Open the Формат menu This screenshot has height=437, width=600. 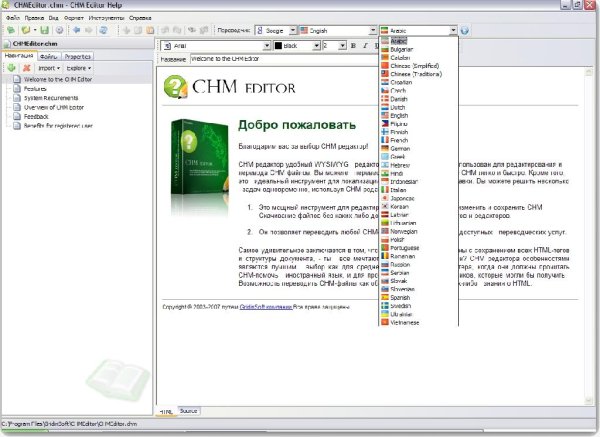pos(73,18)
